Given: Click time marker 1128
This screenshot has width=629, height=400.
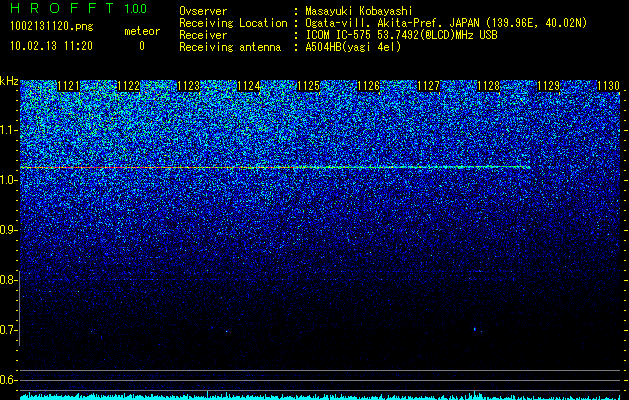Looking at the screenshot, I should pos(489,86).
